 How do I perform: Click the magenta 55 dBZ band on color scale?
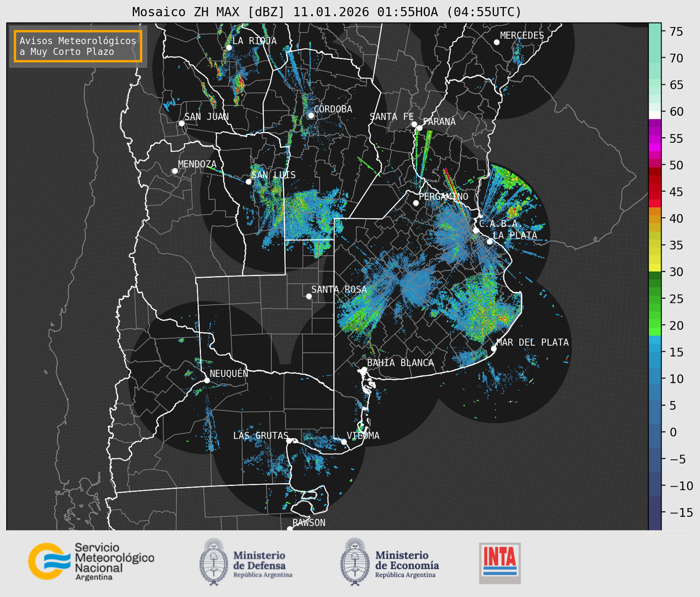point(655,139)
